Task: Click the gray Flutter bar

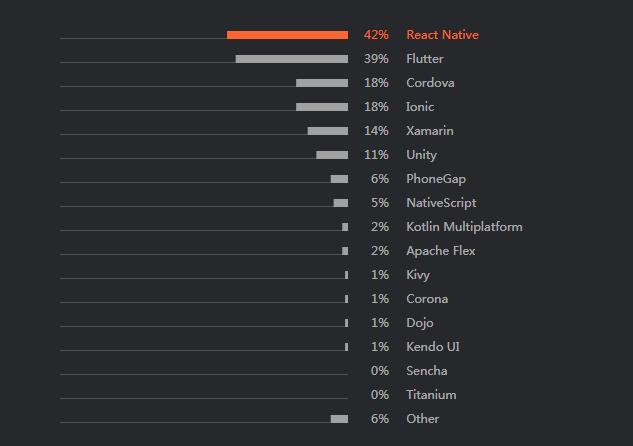Action: tap(292, 59)
